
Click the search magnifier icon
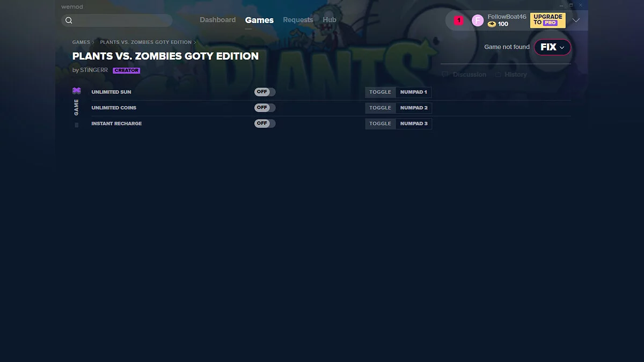[69, 20]
